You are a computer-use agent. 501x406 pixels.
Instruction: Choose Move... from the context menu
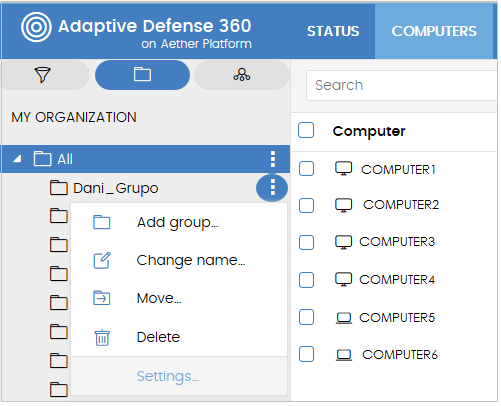[x=159, y=298]
